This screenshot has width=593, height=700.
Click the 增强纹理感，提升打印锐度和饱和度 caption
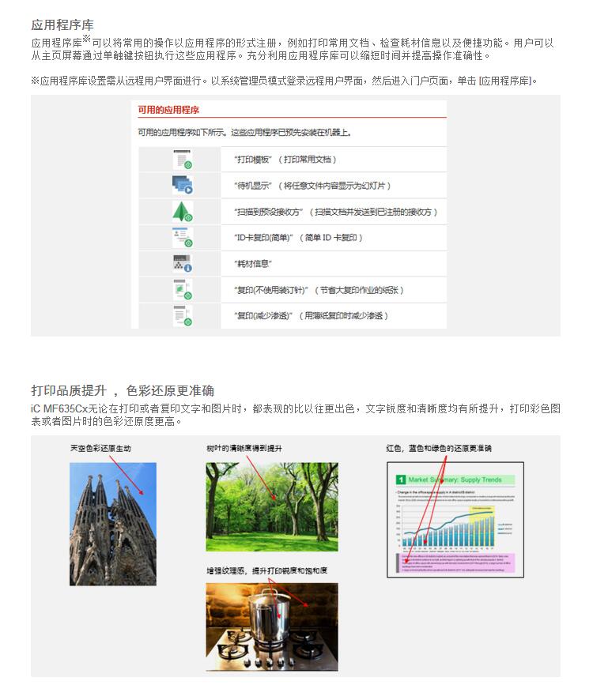(266, 570)
